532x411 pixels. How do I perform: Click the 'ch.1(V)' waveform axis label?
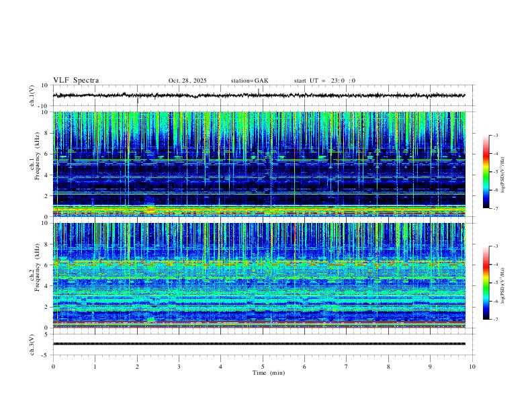32,95
